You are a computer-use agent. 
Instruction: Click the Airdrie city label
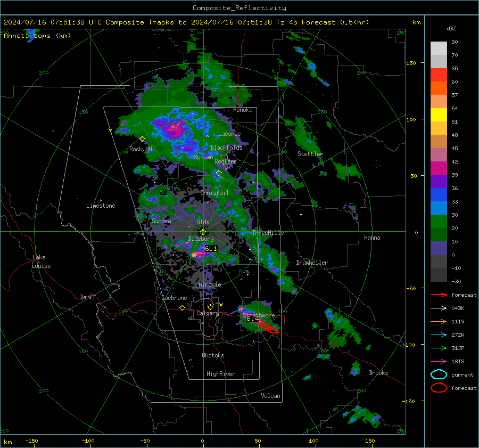pos(210,284)
